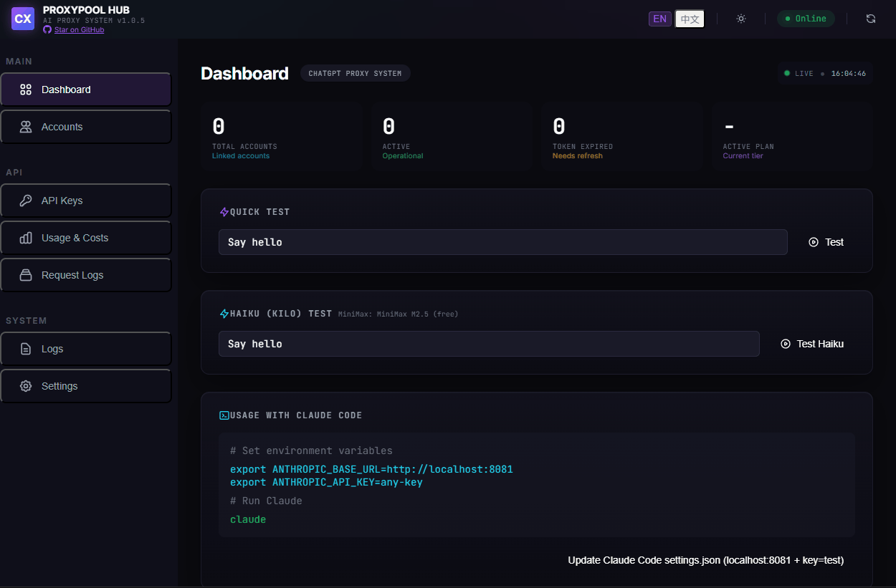896x588 pixels.
Task: Click the green claude command text
Action: pos(248,520)
